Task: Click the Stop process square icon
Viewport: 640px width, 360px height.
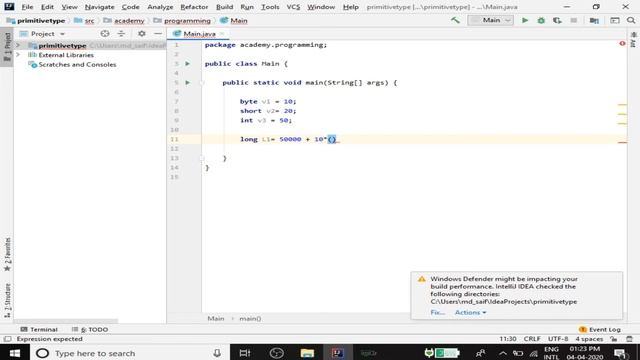Action: pyautogui.click(x=573, y=20)
